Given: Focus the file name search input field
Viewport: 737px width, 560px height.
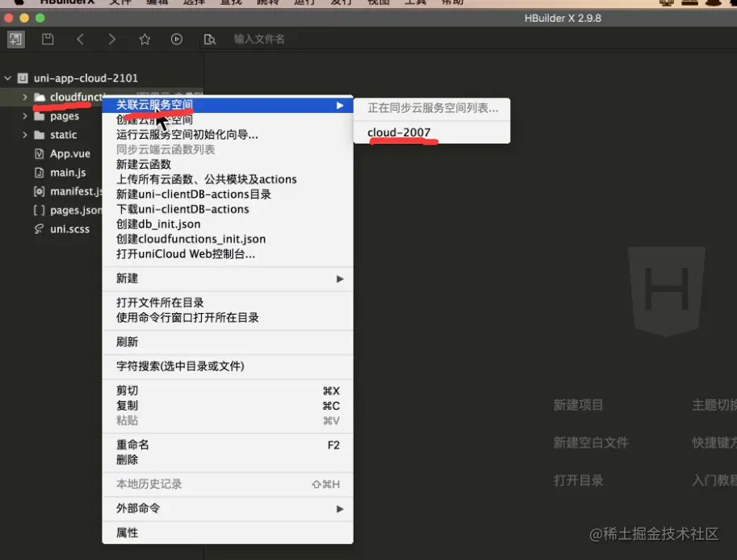Looking at the screenshot, I should pos(259,39).
